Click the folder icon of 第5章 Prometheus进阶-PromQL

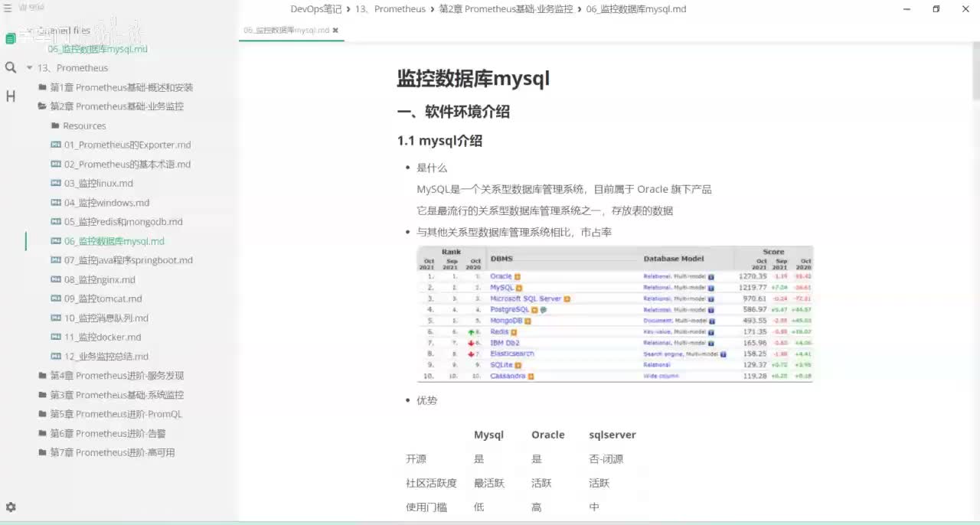[x=43, y=414]
